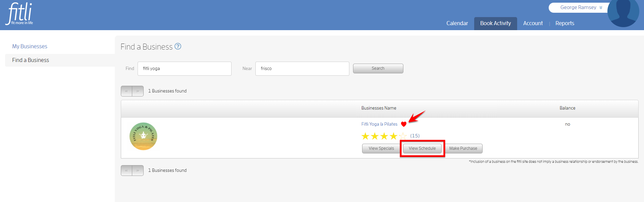Click the Find a Business page heading
Screen dimensions: 644x202
[146, 47]
